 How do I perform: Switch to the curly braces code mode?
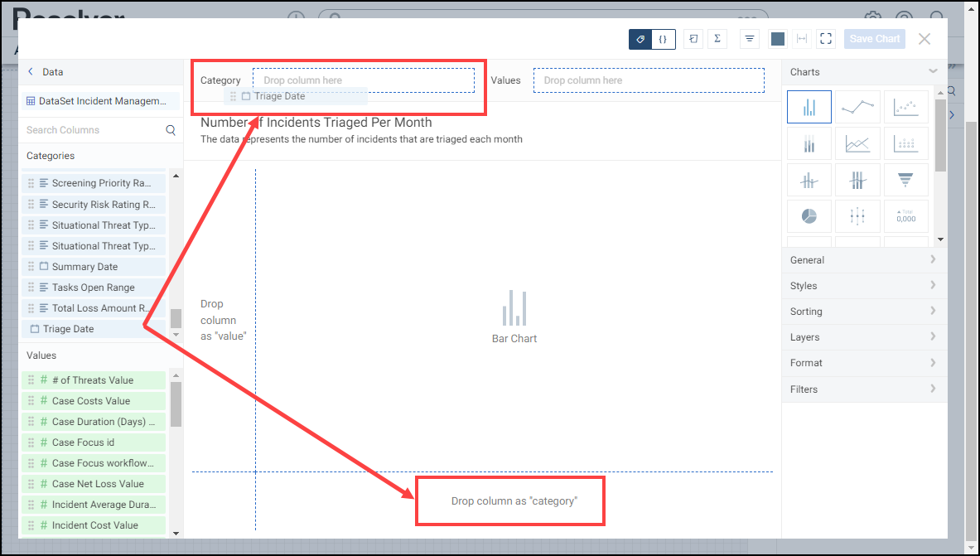[x=663, y=39]
